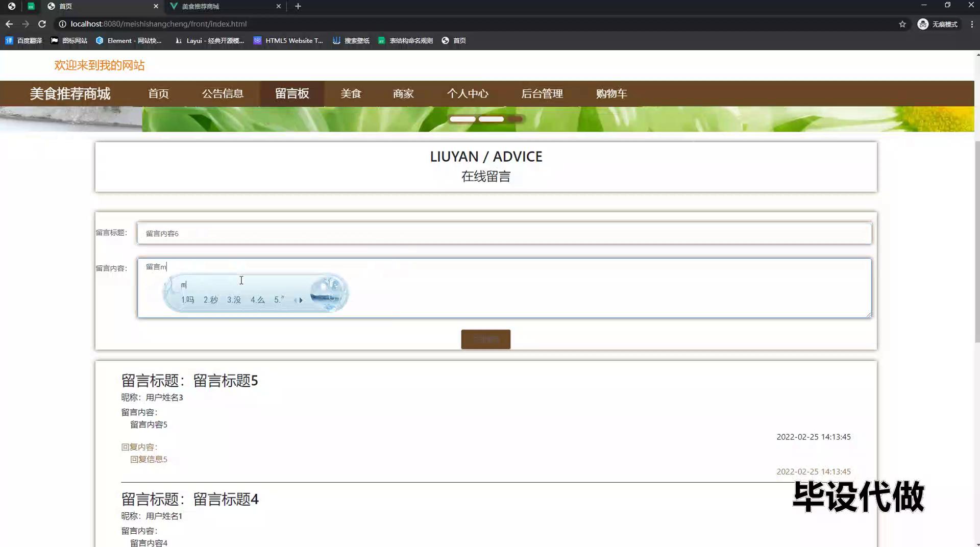980x547 pixels.
Task: Select the third carousel indicator dot
Action: 516,119
